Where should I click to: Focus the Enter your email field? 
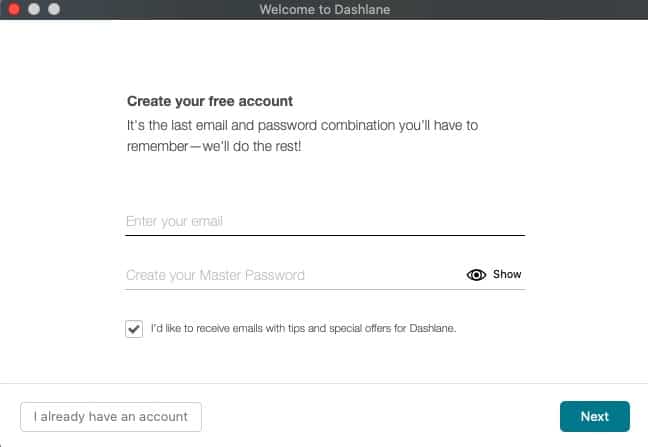tap(325, 221)
